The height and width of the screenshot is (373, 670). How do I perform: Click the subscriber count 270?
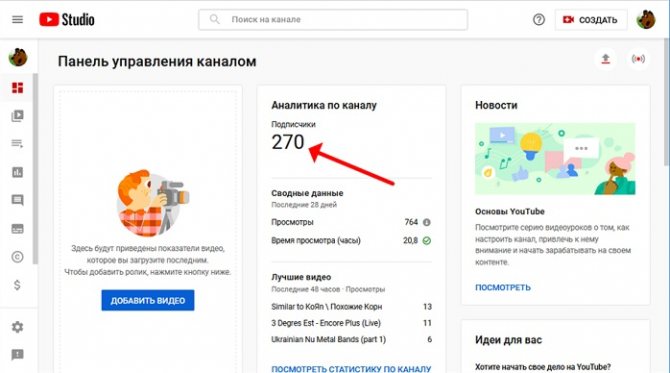coord(288,142)
